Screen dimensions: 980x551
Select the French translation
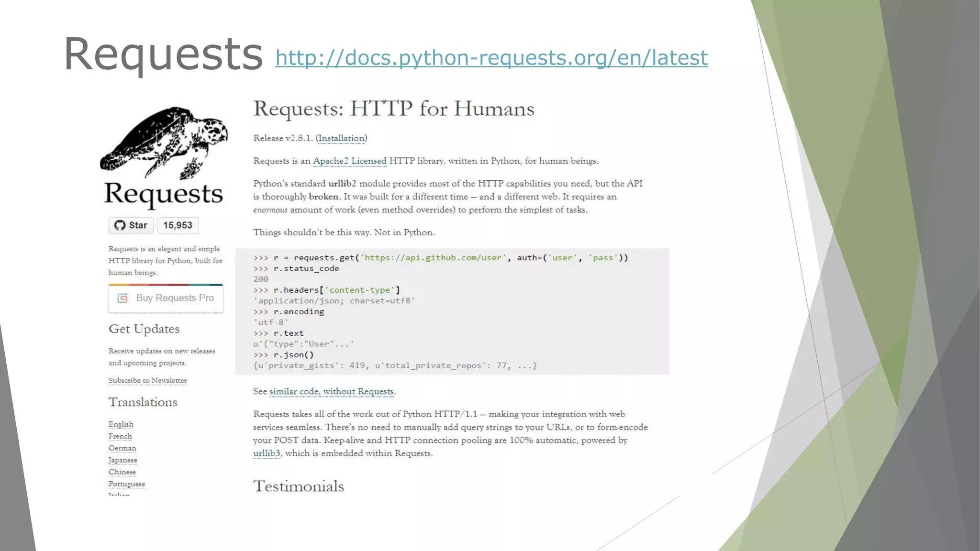120,436
